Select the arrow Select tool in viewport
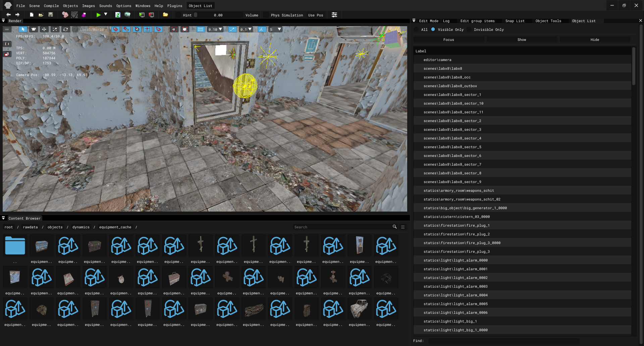 pyautogui.click(x=23, y=30)
